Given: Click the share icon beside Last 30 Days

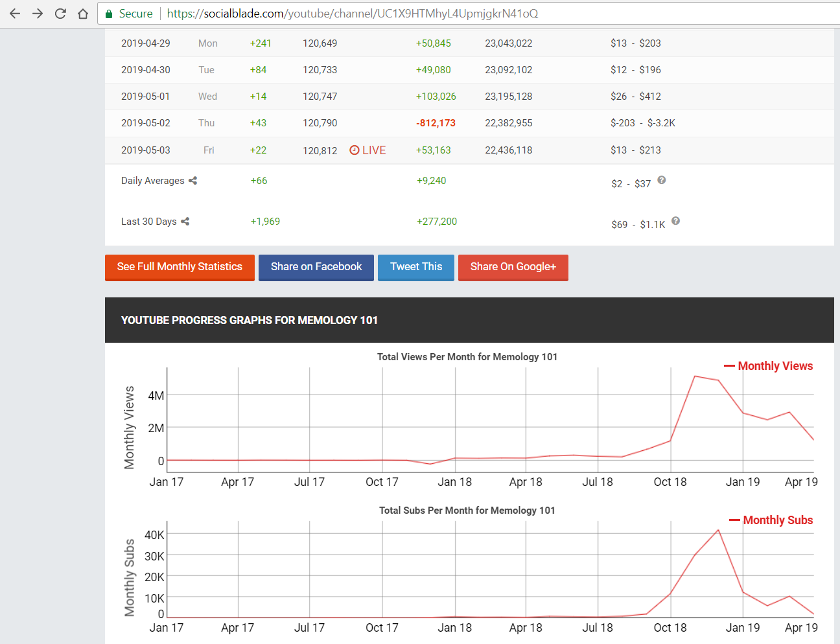Looking at the screenshot, I should (185, 222).
